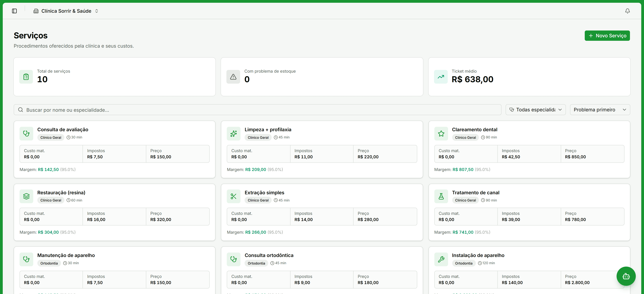Click the stethoscope icon in specialty filter
The height and width of the screenshot is (294, 644).
coord(512,109)
